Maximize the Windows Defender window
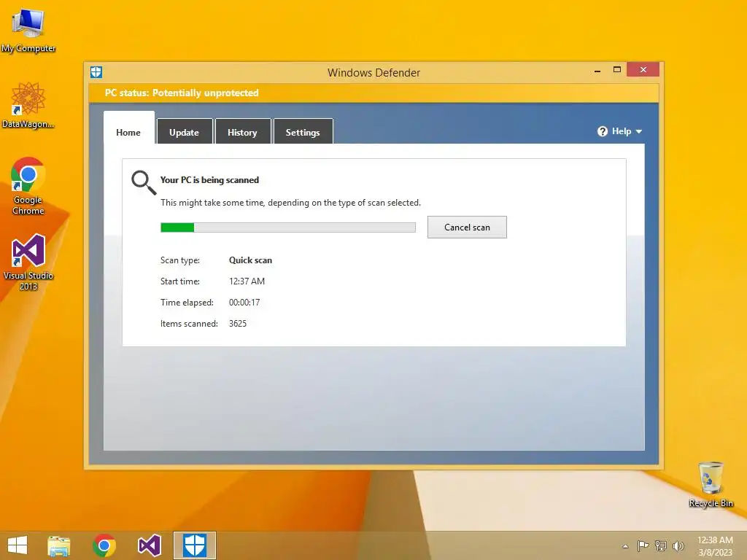This screenshot has width=747, height=560. pos(617,69)
